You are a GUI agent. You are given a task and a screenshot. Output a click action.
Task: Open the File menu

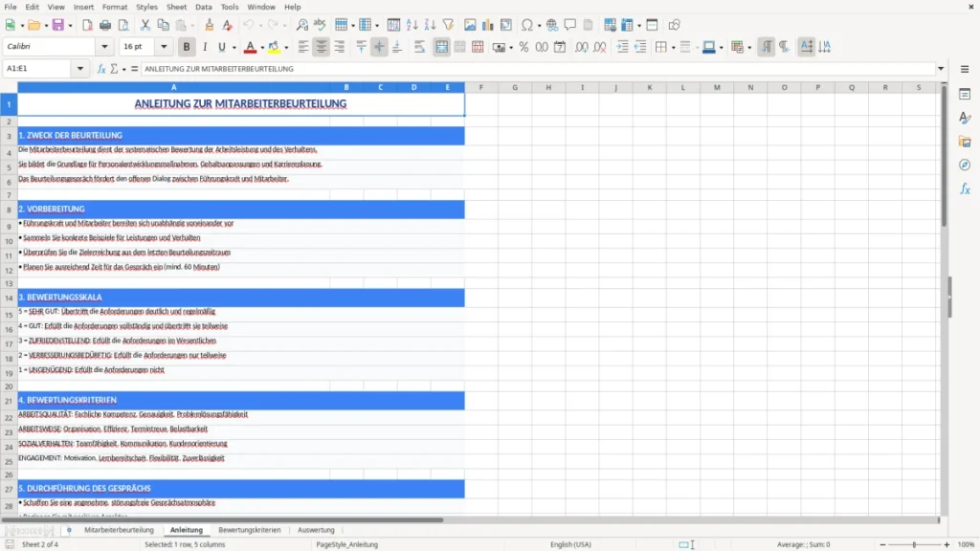coord(11,7)
